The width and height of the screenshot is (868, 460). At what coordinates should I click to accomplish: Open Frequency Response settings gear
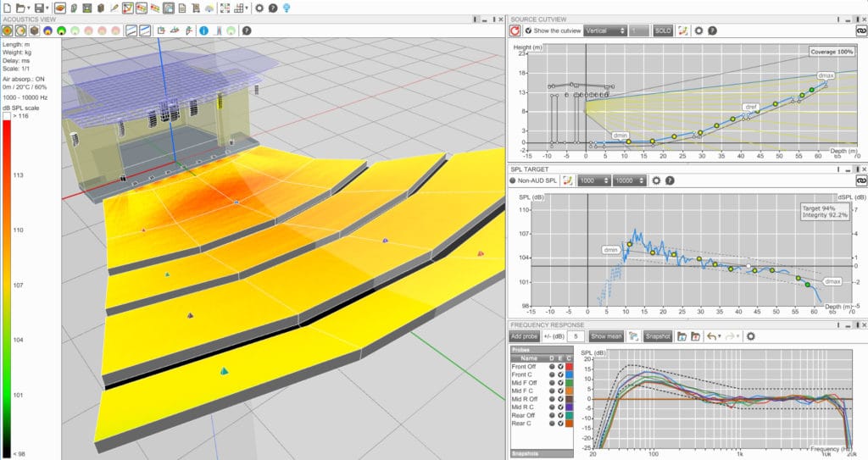click(x=750, y=336)
